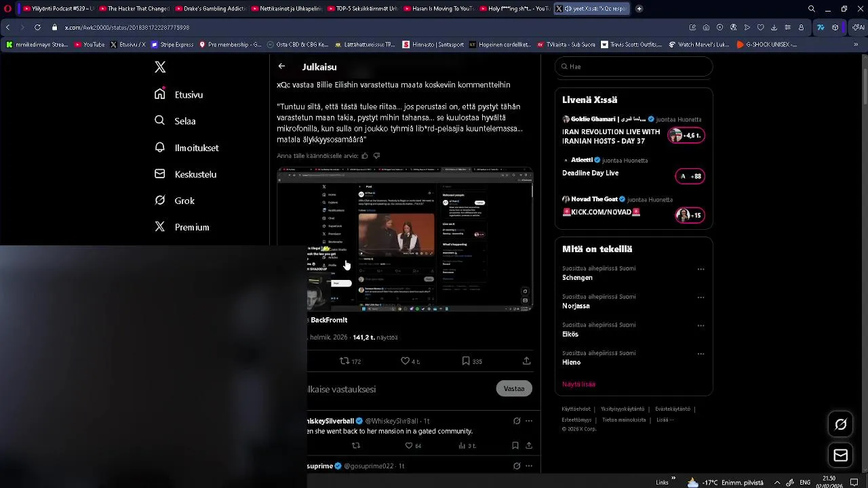Like WhiskeySilverball reply with 64 likes
The width and height of the screenshot is (868, 488).
click(413, 445)
